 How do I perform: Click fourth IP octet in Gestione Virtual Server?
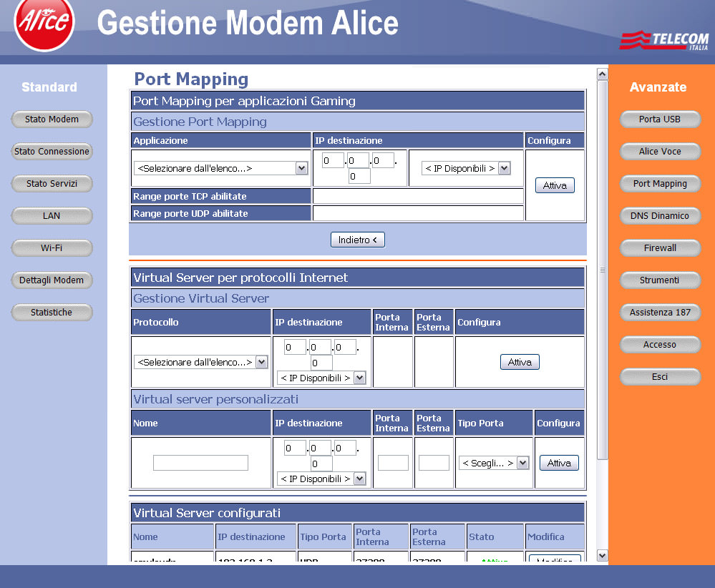321,363
